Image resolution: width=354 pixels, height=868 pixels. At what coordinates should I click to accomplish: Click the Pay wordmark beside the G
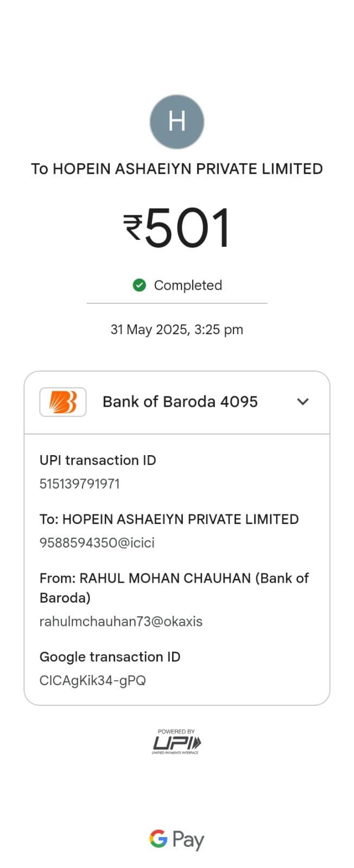(x=188, y=840)
